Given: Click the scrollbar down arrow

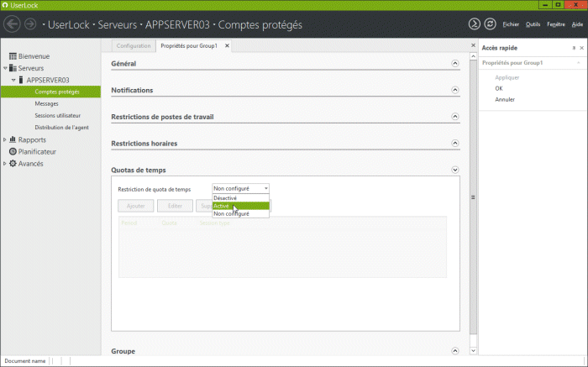Looking at the screenshot, I should [x=473, y=351].
